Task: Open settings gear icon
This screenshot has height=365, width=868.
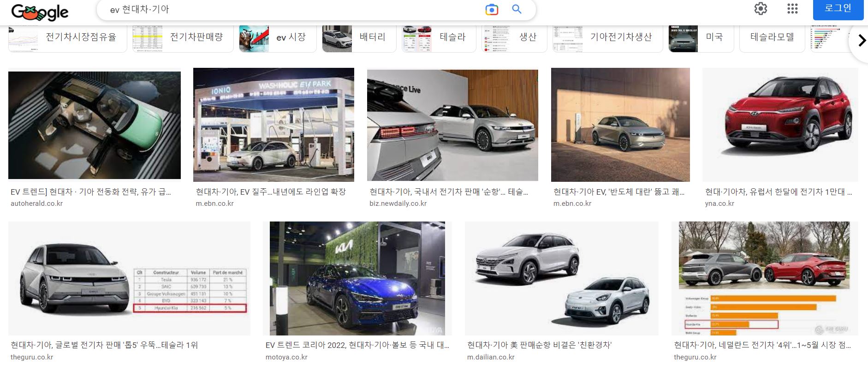Action: click(761, 9)
